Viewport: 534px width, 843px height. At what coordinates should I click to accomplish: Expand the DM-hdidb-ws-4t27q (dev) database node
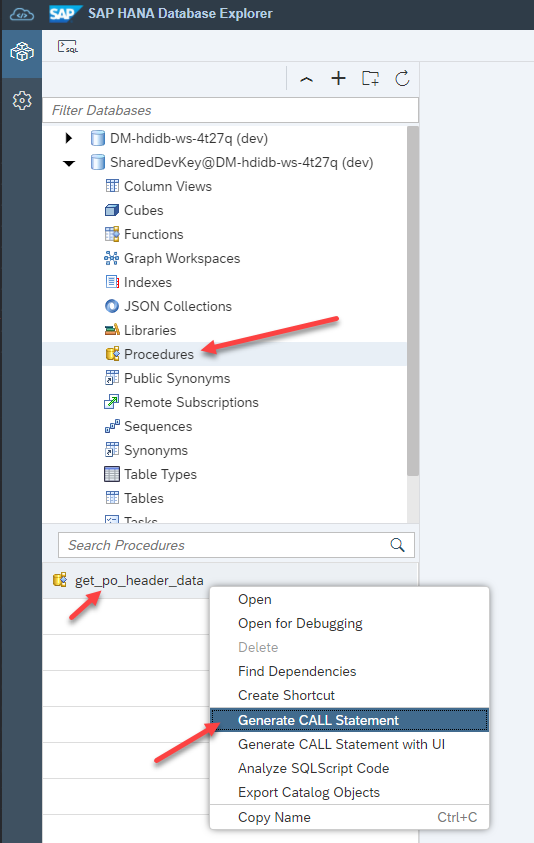point(68,138)
